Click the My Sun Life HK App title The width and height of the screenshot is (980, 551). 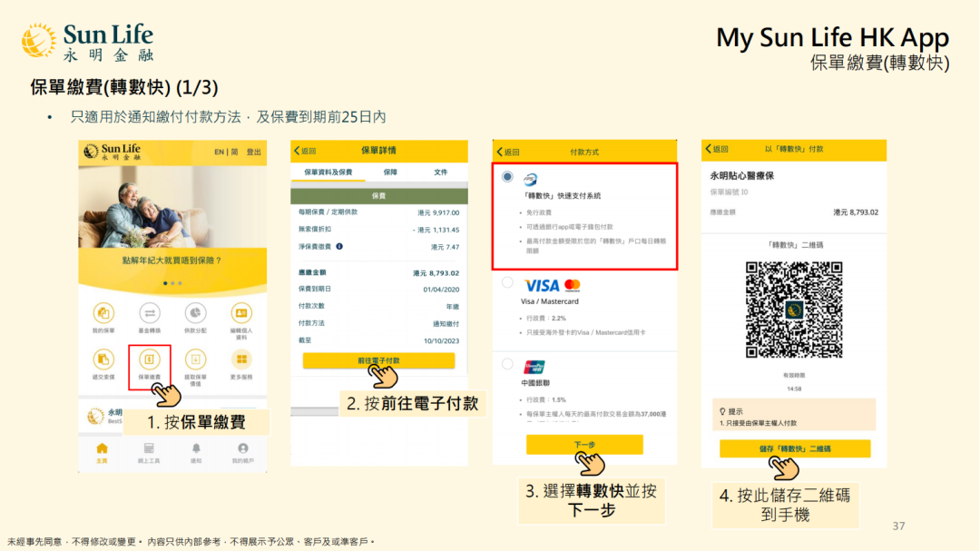click(832, 37)
